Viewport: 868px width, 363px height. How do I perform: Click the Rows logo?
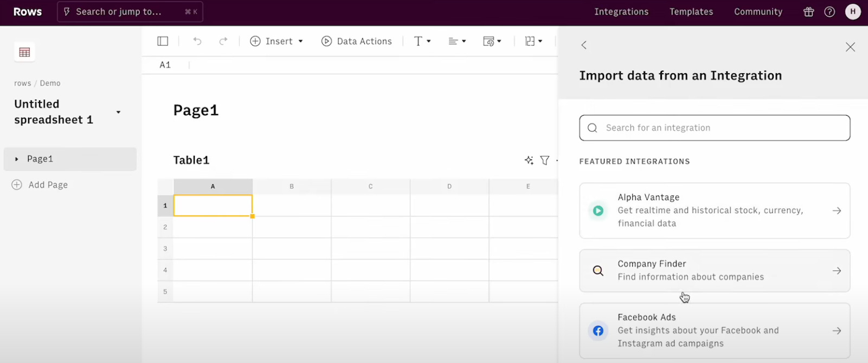tap(28, 12)
